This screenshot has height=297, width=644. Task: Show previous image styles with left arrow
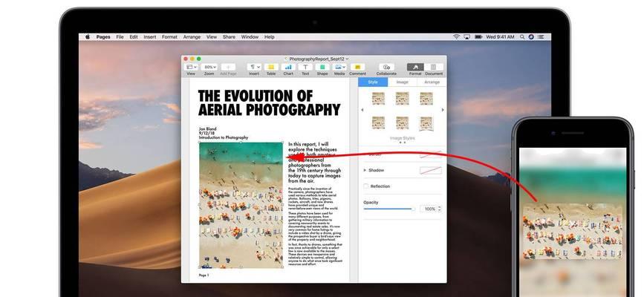pyautogui.click(x=362, y=110)
